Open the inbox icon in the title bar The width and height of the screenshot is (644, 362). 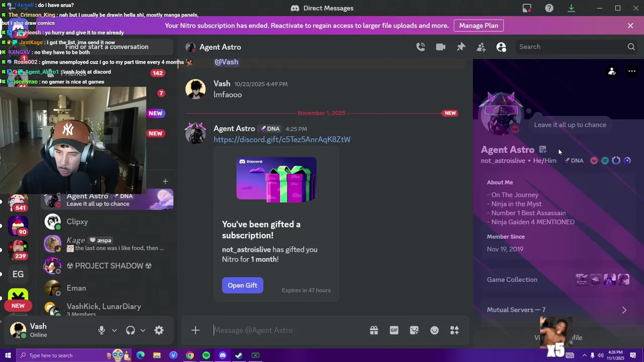click(527, 8)
